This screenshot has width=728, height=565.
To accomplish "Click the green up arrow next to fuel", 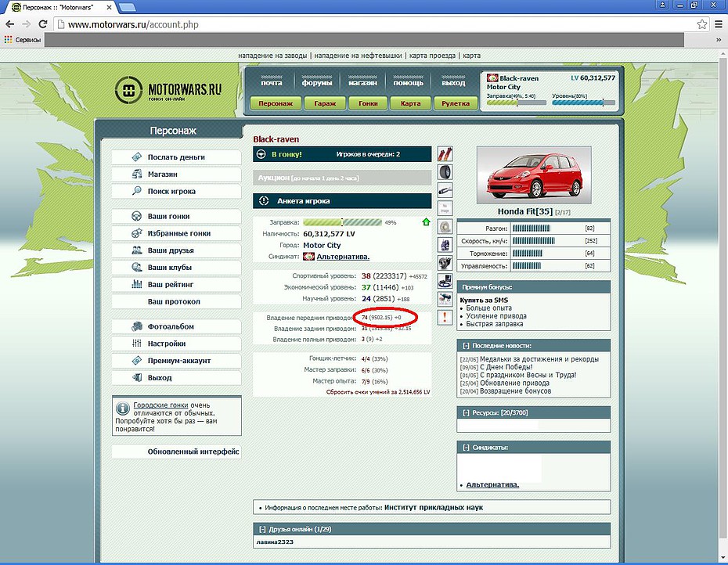I will [426, 222].
